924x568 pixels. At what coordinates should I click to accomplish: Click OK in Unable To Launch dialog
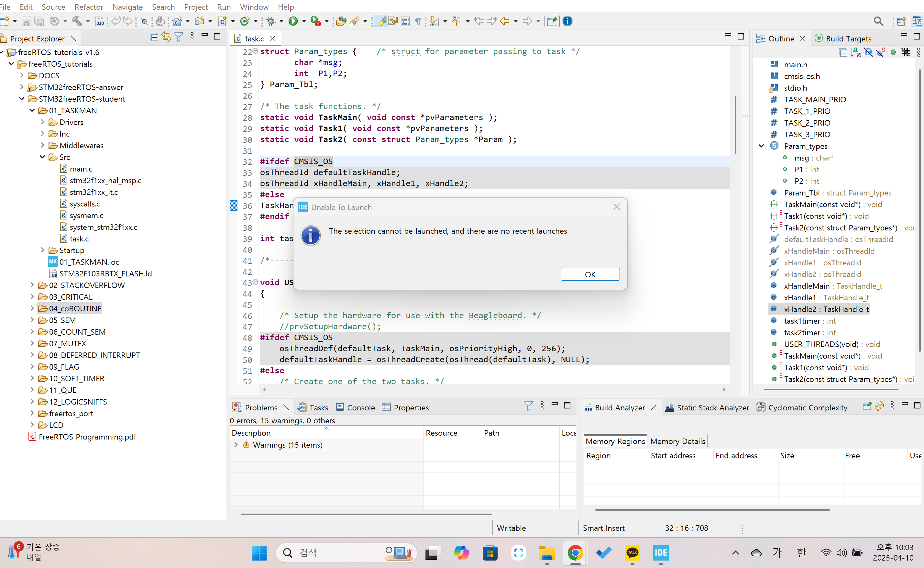click(590, 274)
